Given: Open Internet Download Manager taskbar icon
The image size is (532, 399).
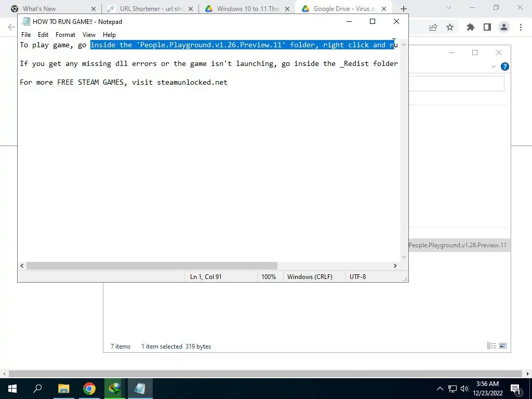Looking at the screenshot, I should 115,389.
